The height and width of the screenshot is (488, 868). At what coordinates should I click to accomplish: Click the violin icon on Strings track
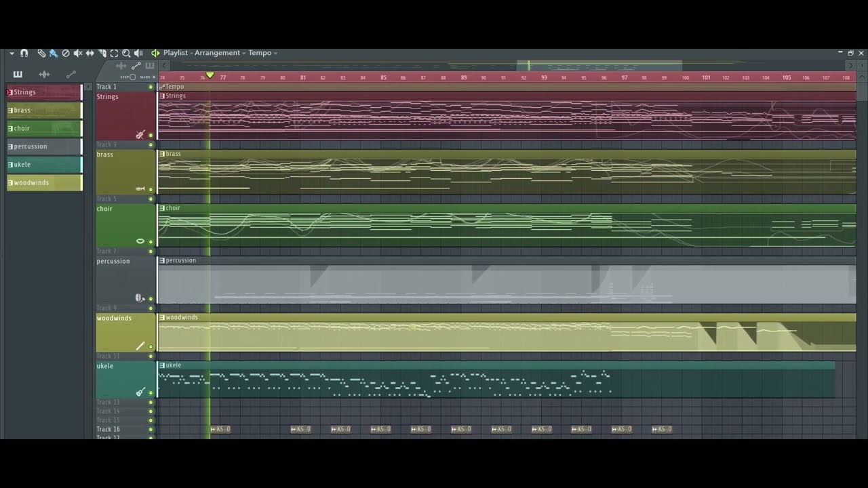140,135
